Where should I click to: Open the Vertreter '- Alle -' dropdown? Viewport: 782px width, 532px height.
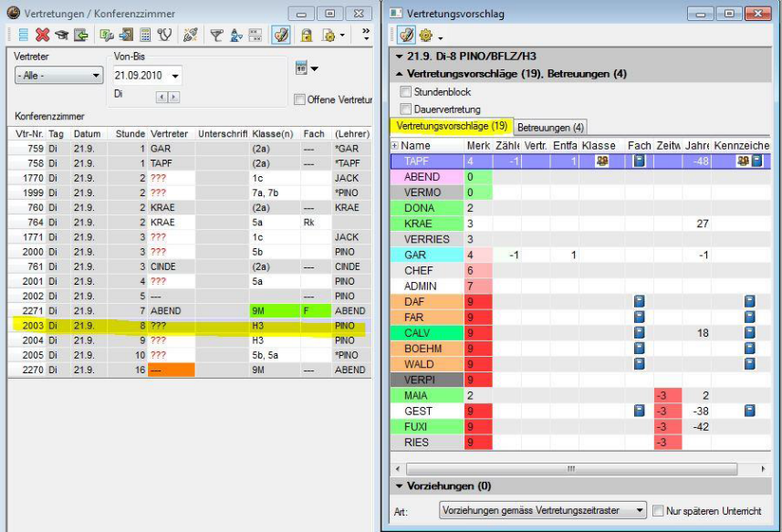tap(58, 76)
